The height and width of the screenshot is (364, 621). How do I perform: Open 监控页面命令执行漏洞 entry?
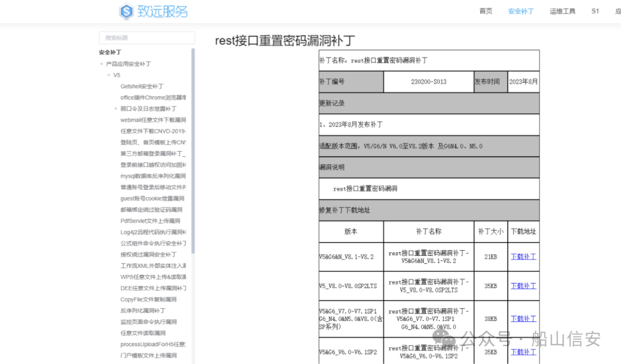point(148,321)
